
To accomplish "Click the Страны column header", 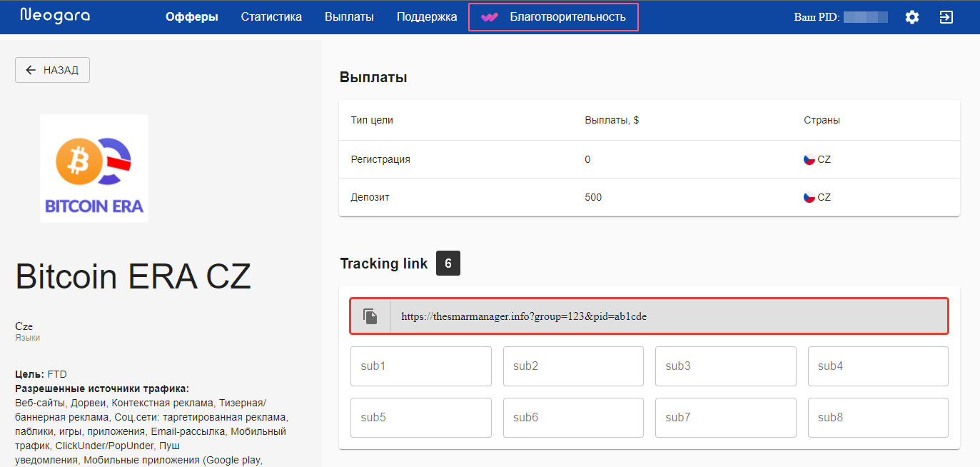I will pos(822,120).
